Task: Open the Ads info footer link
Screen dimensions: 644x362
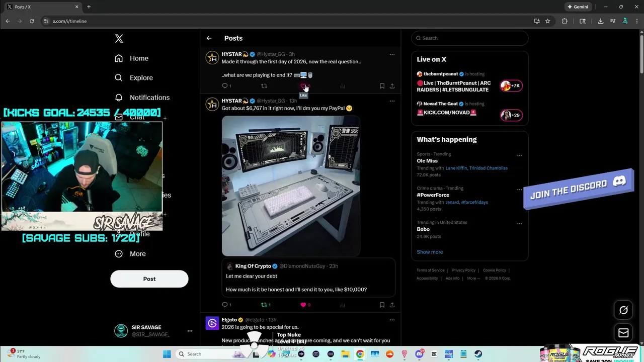Action: tap(452, 279)
